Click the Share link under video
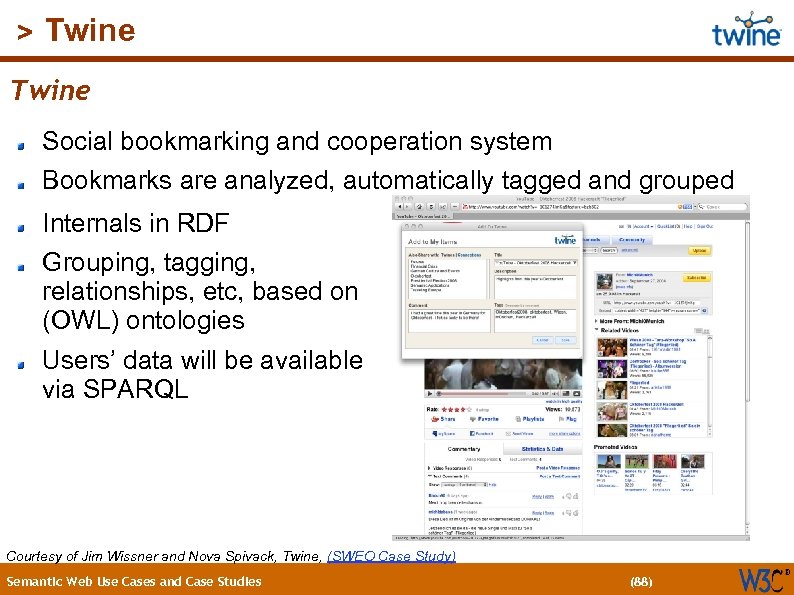This screenshot has width=794, height=595. (443, 419)
